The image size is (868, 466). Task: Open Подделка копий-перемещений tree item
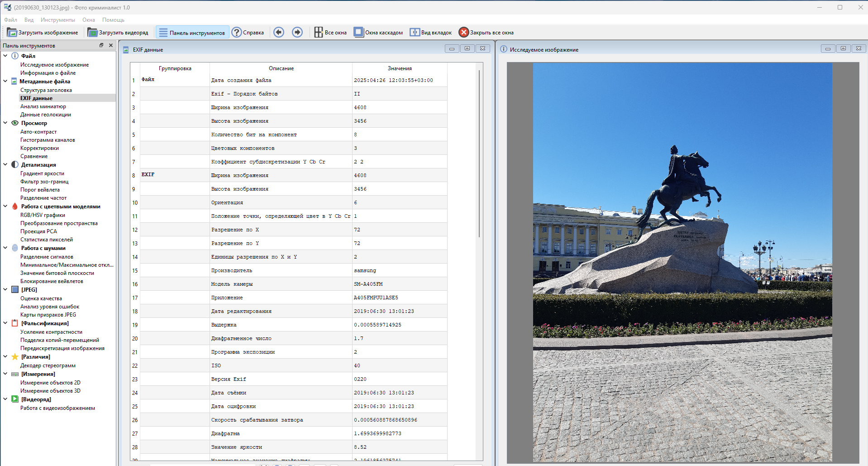click(x=60, y=340)
